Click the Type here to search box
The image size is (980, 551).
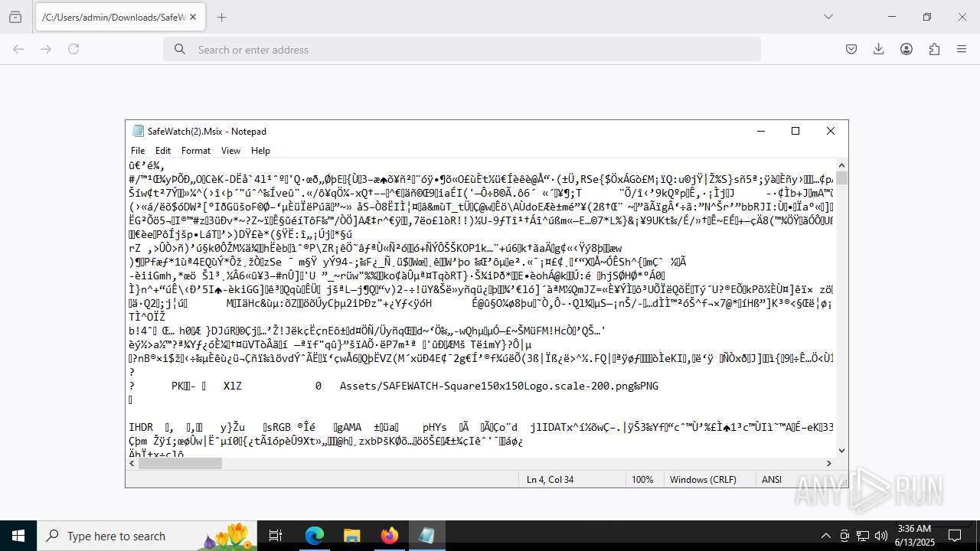[147, 536]
